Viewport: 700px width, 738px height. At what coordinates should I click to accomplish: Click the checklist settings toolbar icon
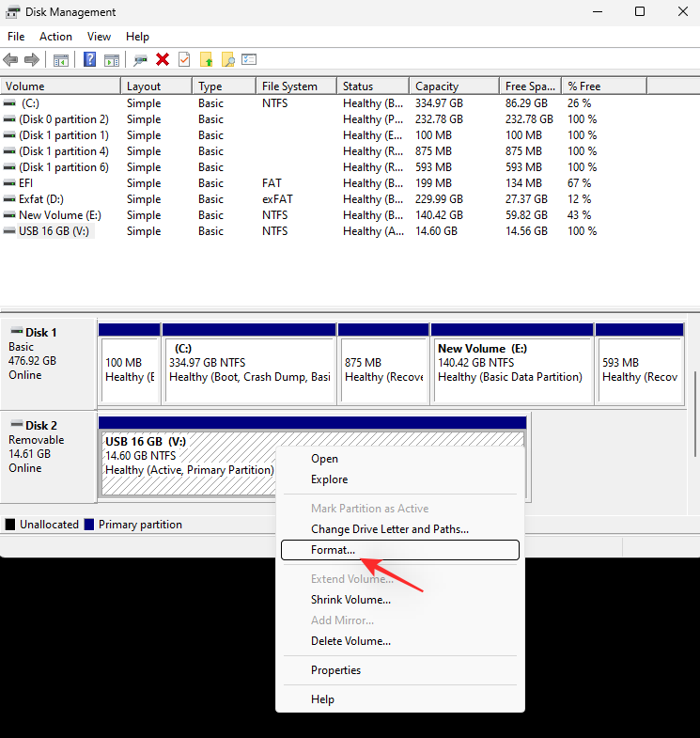coord(249,59)
